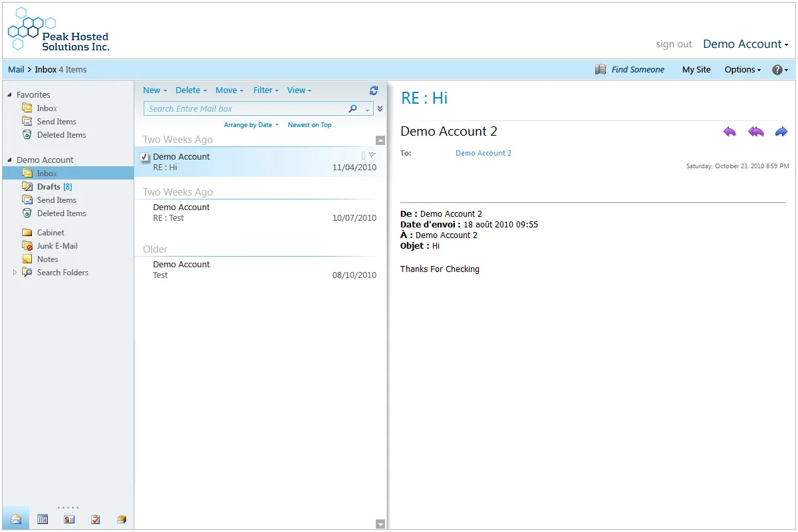The image size is (798, 532).
Task: Click the Notes folder icon
Action: tap(27, 259)
